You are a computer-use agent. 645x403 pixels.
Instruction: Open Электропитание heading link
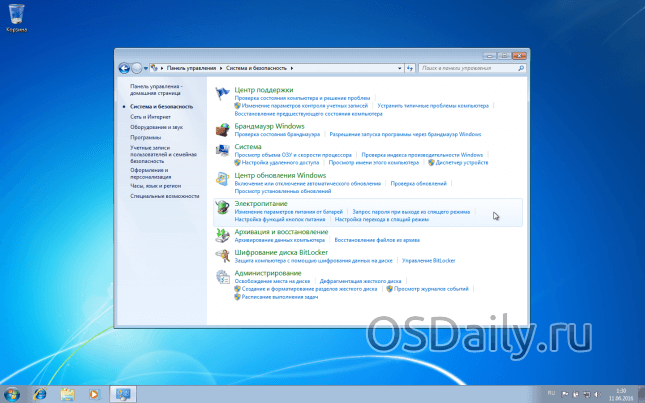point(261,204)
